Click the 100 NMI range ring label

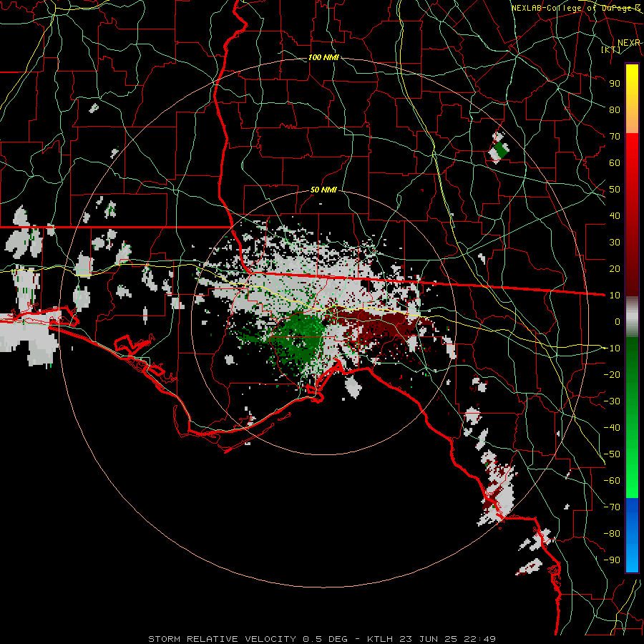323,57
